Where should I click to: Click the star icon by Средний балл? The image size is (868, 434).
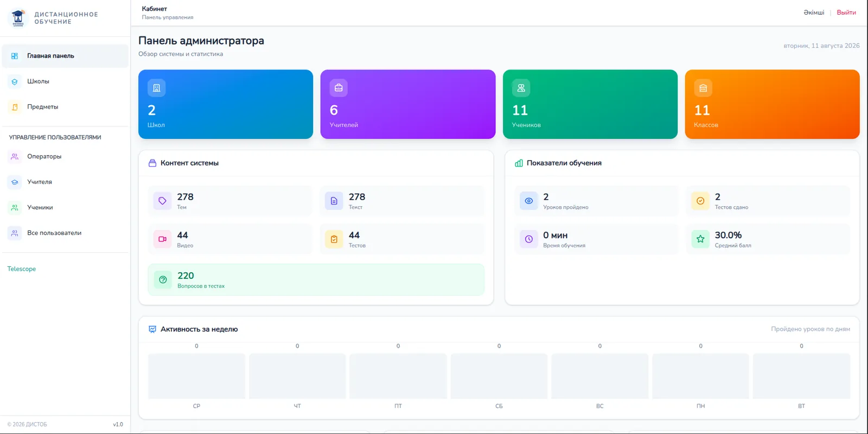point(700,239)
